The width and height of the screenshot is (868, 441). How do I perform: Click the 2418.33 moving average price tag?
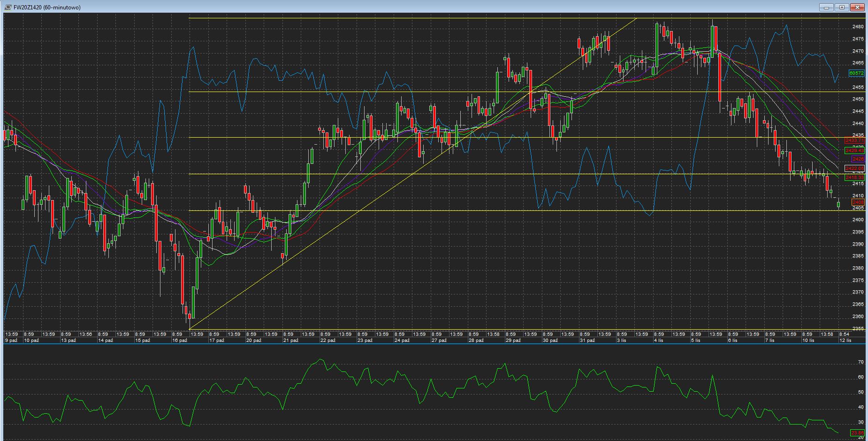(854, 178)
